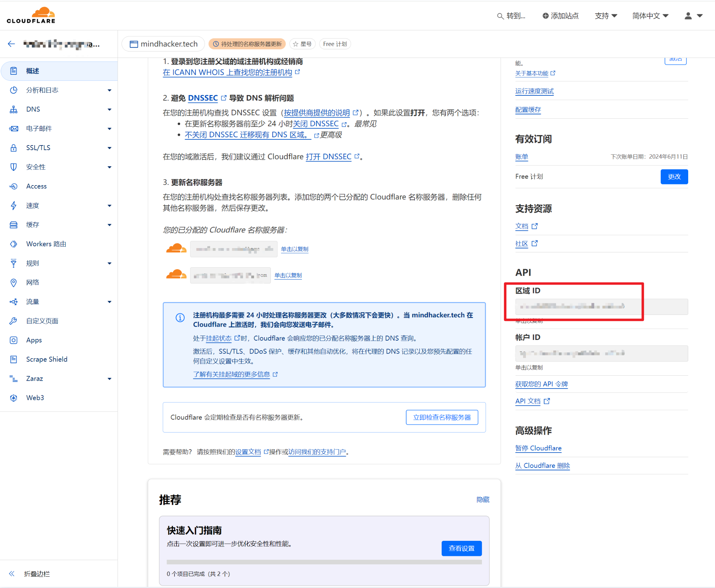
Task: Click the 隐藏 link in 推荐
Action: [483, 499]
